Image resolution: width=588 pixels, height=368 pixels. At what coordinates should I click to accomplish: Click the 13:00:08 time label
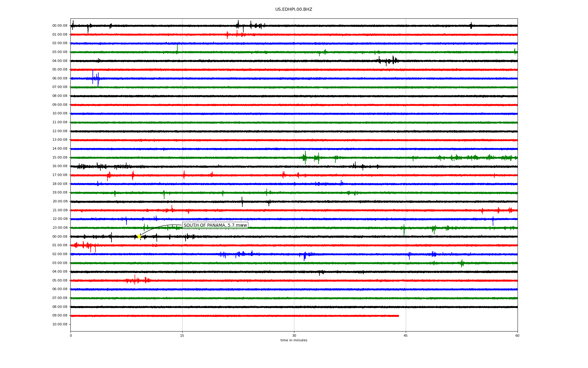coord(60,140)
